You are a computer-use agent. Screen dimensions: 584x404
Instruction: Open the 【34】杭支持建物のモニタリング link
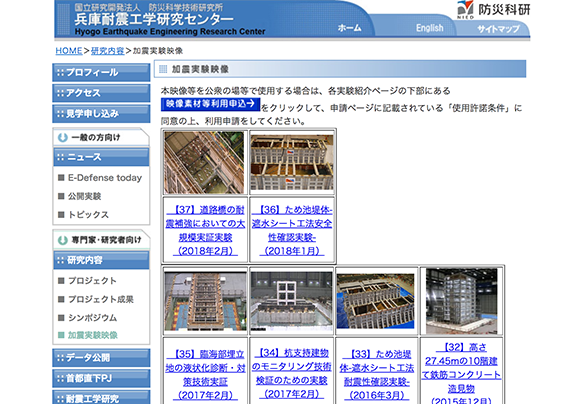pyautogui.click(x=291, y=373)
